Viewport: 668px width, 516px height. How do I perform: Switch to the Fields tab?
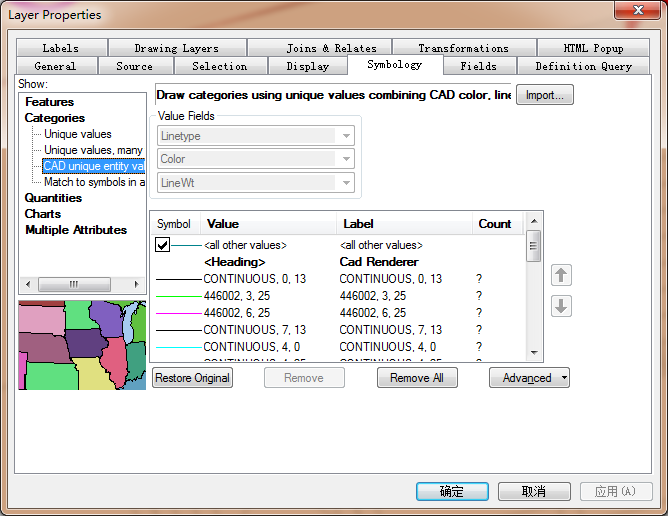click(x=479, y=66)
